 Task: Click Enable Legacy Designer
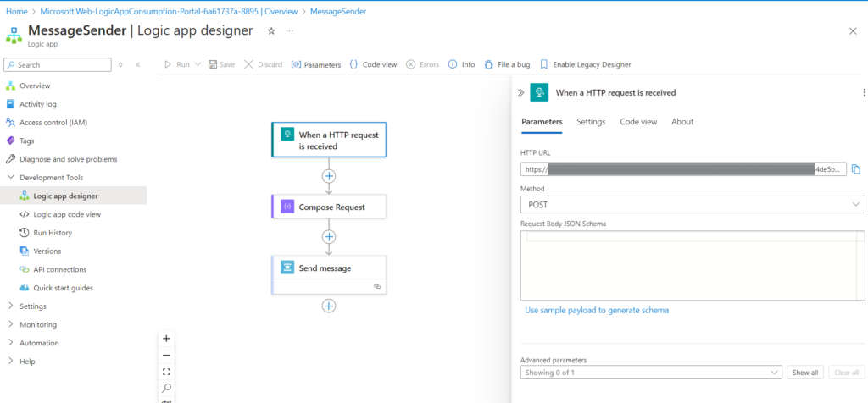coord(585,64)
